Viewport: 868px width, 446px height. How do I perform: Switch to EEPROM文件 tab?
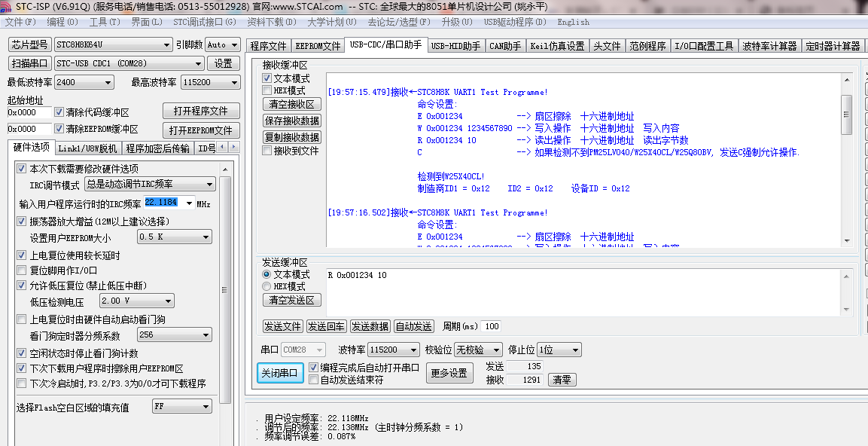point(317,46)
